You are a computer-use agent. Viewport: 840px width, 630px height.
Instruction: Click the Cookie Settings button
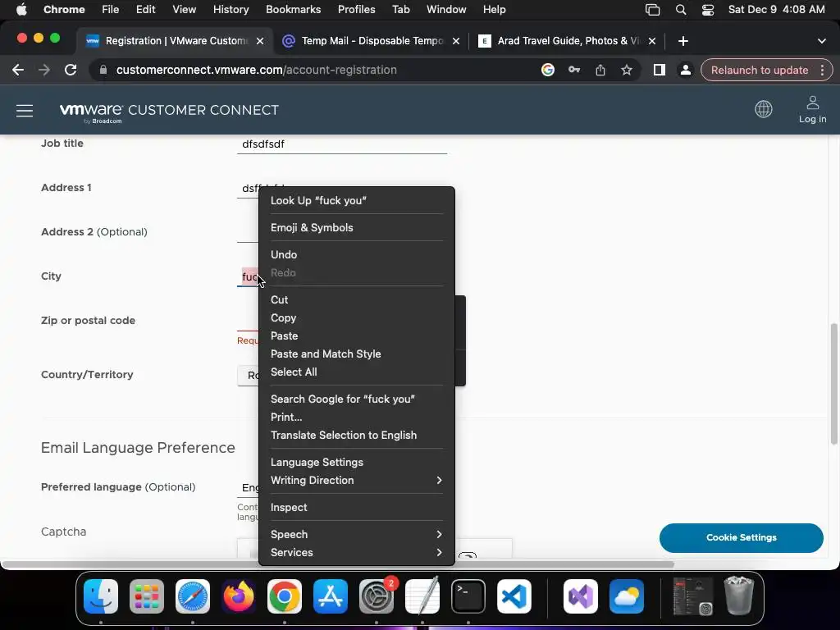click(742, 538)
